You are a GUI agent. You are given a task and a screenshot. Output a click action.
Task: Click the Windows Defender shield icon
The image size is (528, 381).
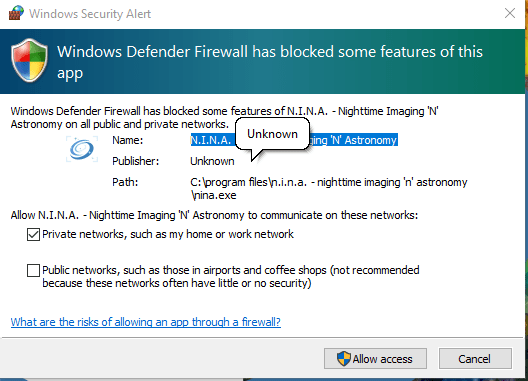29,60
